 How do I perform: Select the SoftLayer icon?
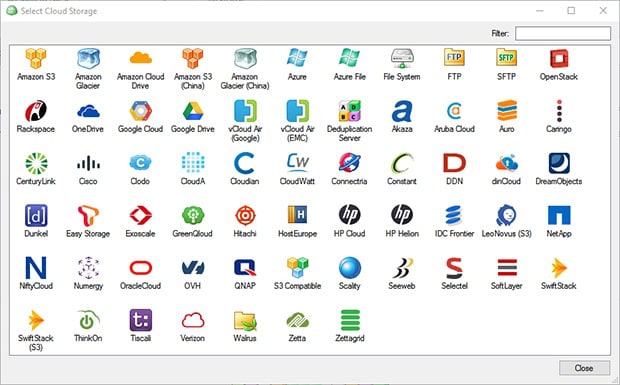pyautogui.click(x=507, y=268)
